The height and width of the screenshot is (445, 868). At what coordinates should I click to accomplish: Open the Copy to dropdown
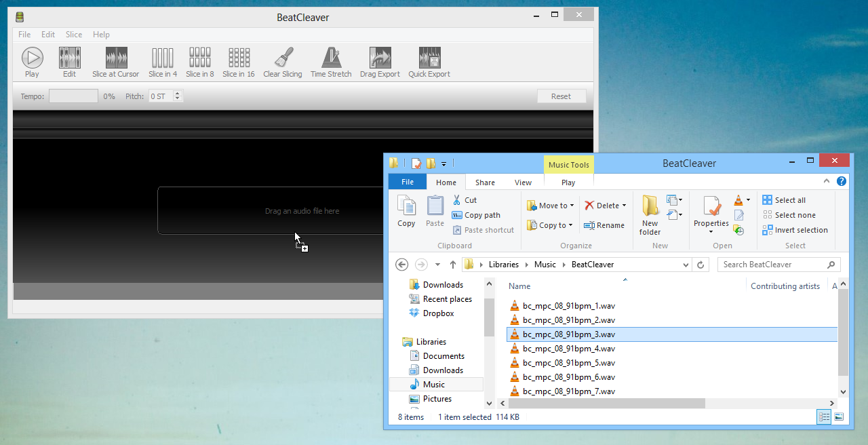click(550, 225)
